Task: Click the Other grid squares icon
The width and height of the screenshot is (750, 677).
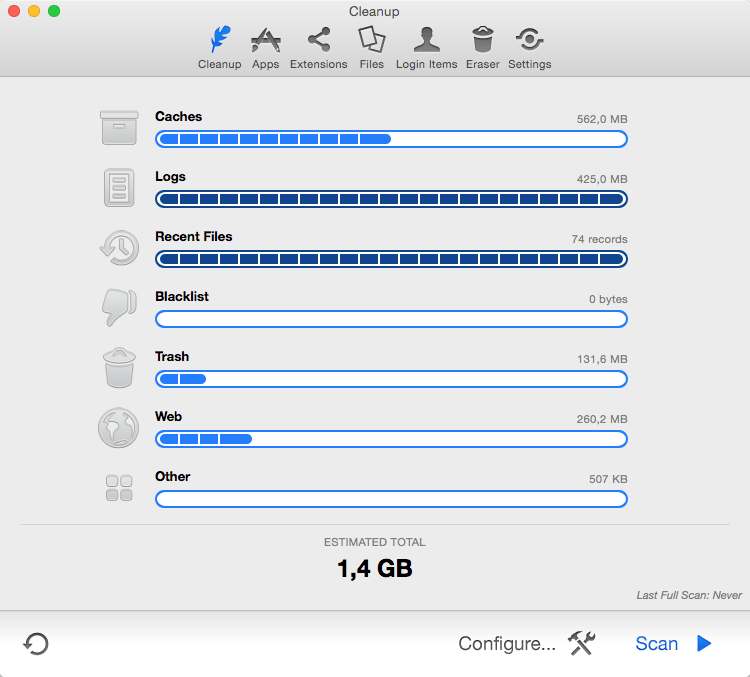Action: 119,488
